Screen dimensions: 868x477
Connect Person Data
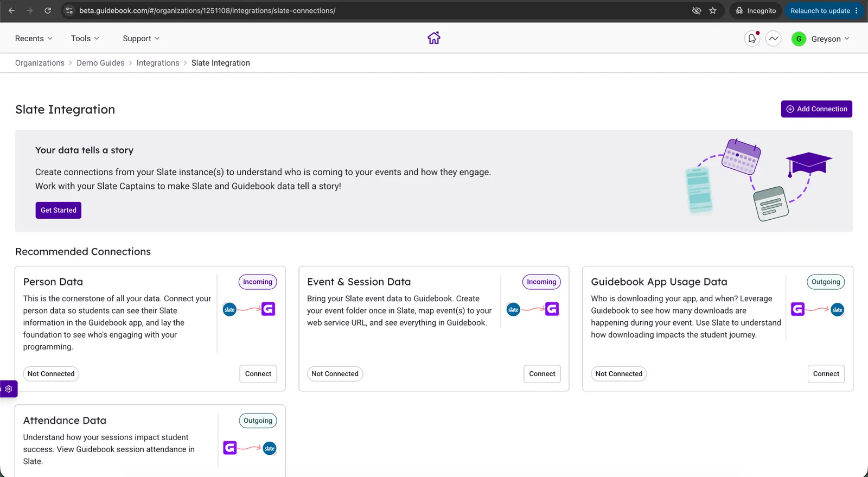258,374
